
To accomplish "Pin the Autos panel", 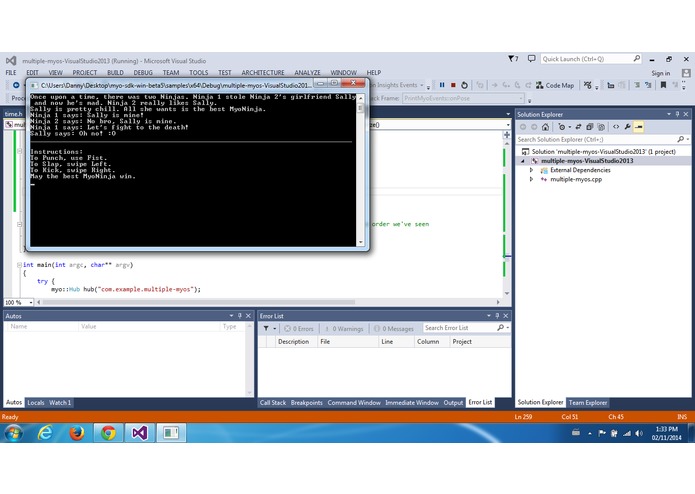I will pyautogui.click(x=240, y=316).
